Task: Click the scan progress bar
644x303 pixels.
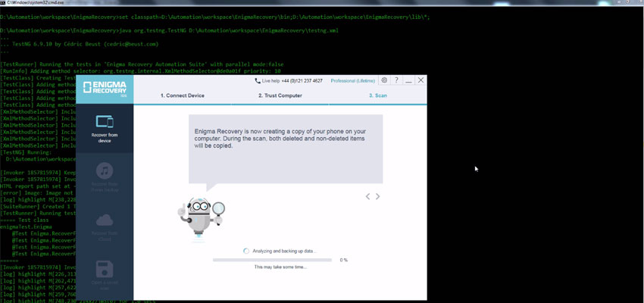Action: click(x=272, y=260)
